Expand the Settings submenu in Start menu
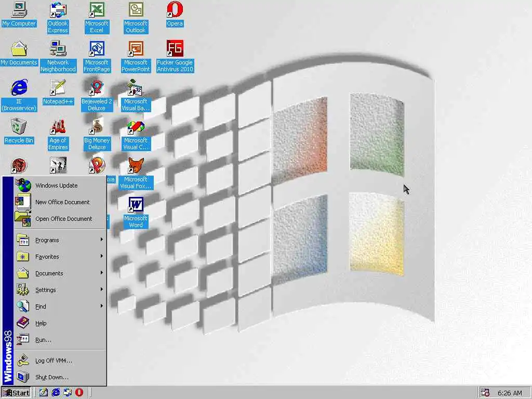 [x=60, y=290]
